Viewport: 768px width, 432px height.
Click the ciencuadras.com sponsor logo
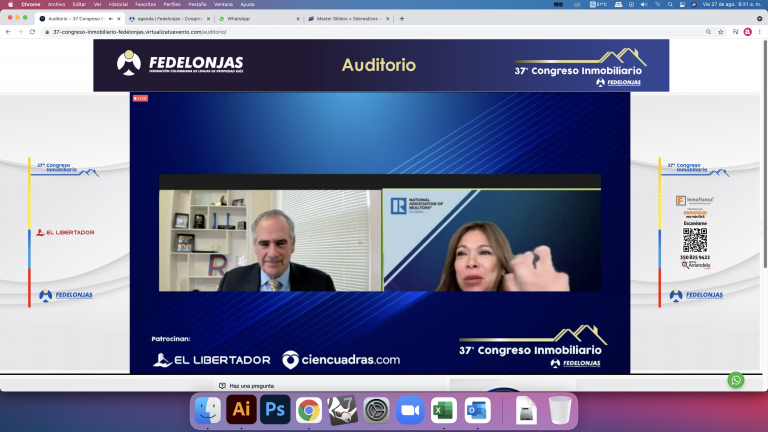pyautogui.click(x=341, y=360)
